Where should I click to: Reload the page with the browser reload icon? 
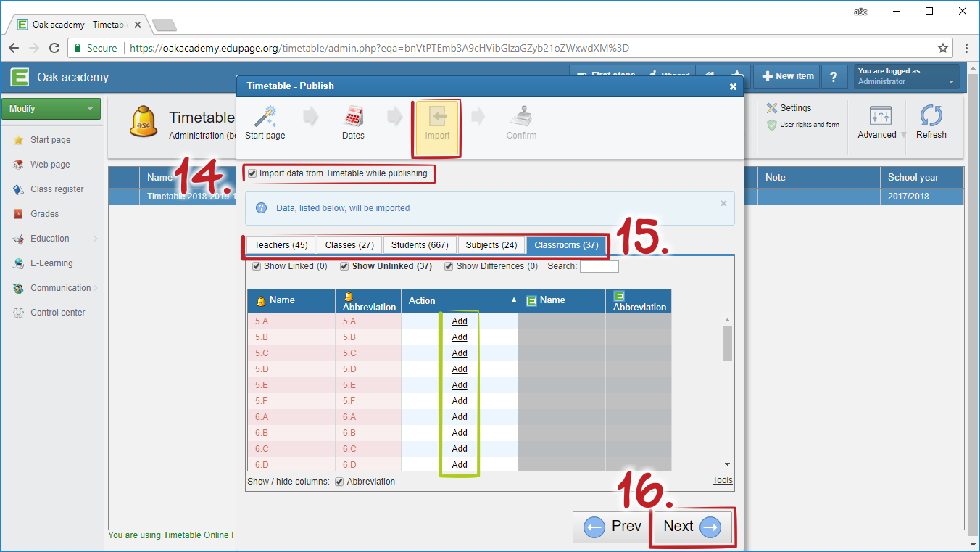(x=54, y=48)
